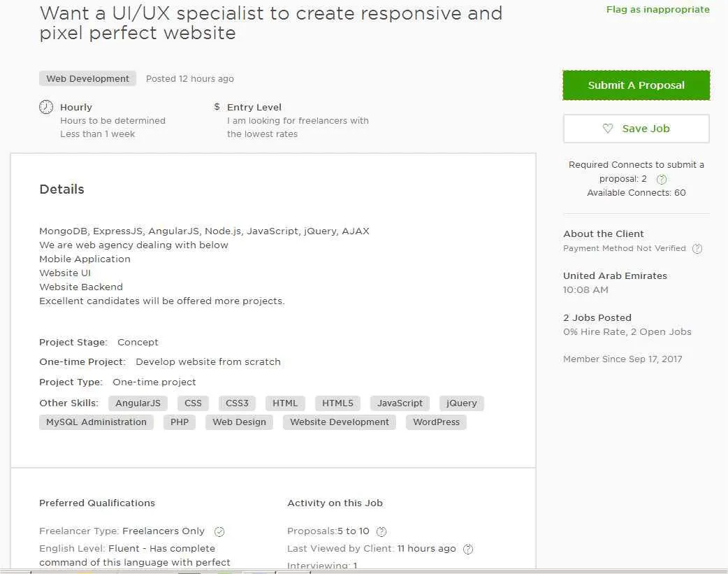
Task: Click the dollar sign icon beside Entry Level
Action: pos(217,107)
